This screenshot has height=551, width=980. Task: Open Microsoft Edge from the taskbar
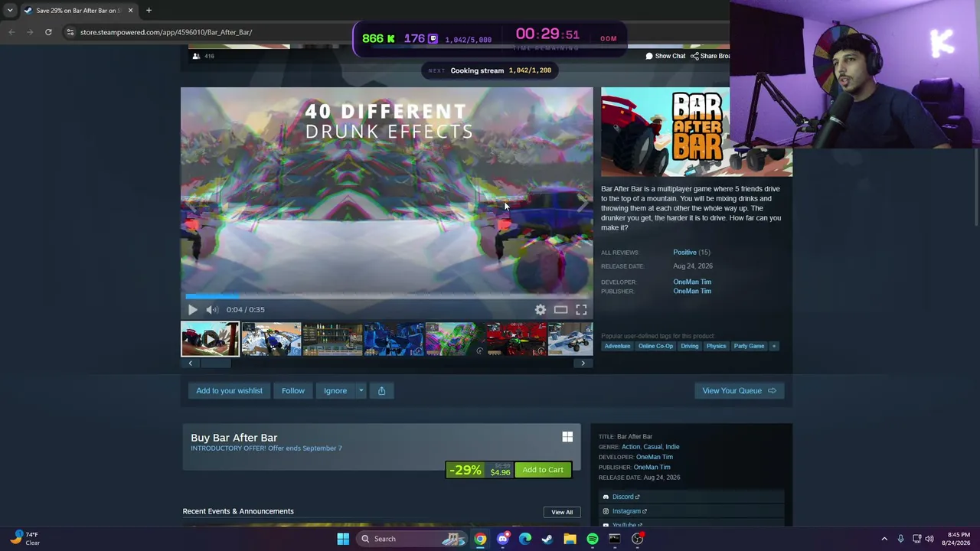pyautogui.click(x=525, y=539)
